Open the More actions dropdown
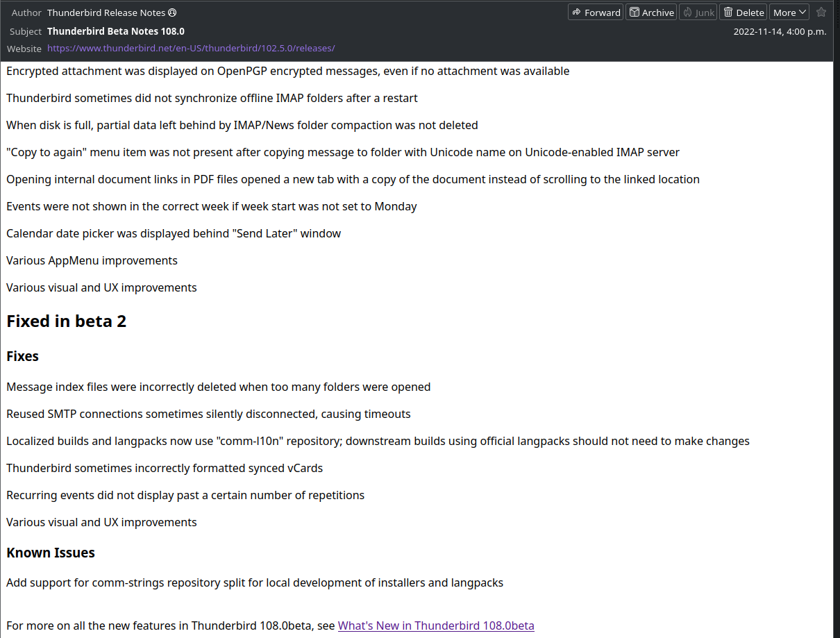The image size is (840, 638). click(789, 12)
